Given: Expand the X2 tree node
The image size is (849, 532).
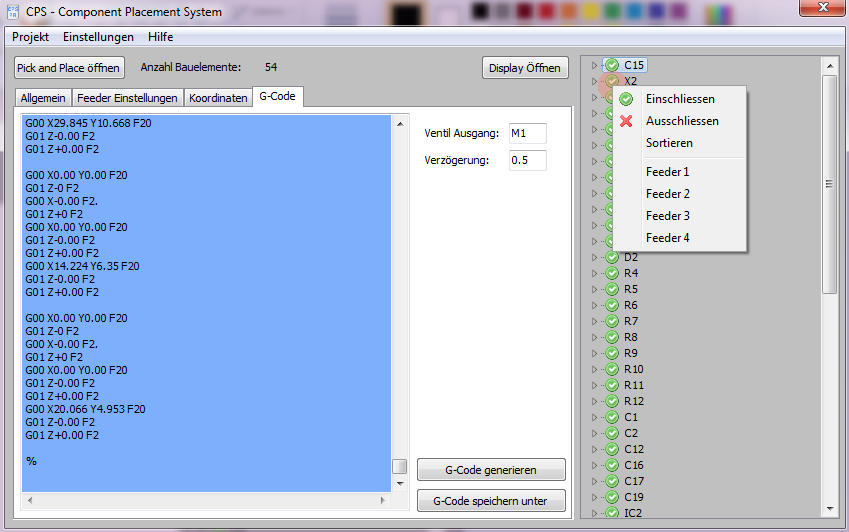Looking at the screenshot, I should pyautogui.click(x=594, y=82).
